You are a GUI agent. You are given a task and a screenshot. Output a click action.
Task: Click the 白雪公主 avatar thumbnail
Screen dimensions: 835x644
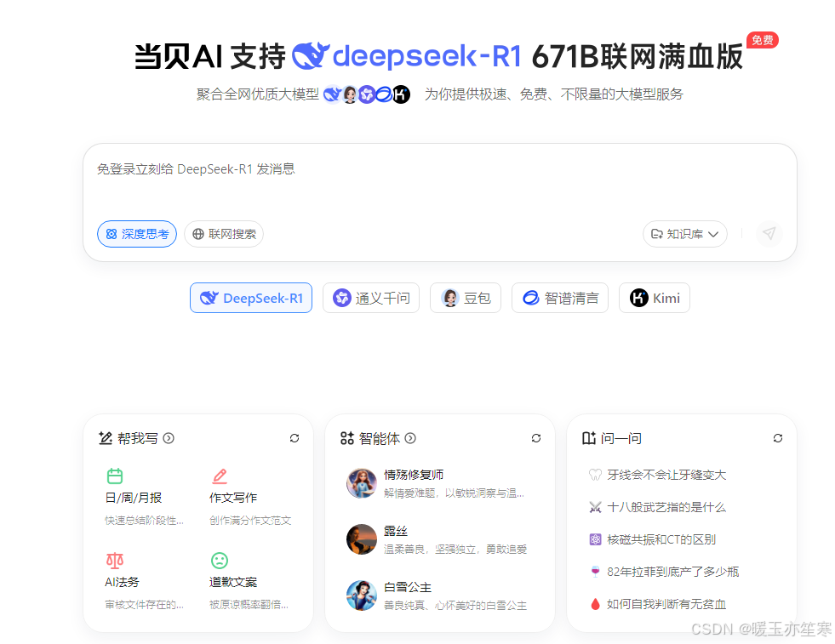pos(362,596)
